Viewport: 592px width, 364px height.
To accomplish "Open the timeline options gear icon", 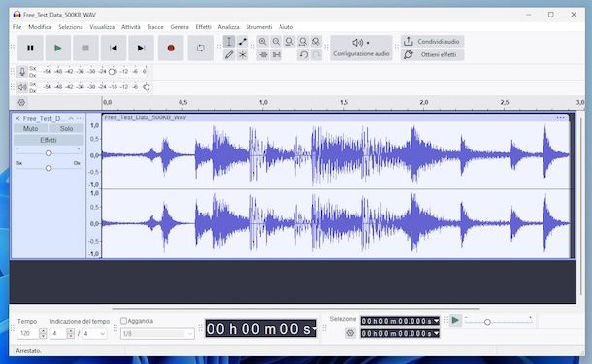I will 21,102.
